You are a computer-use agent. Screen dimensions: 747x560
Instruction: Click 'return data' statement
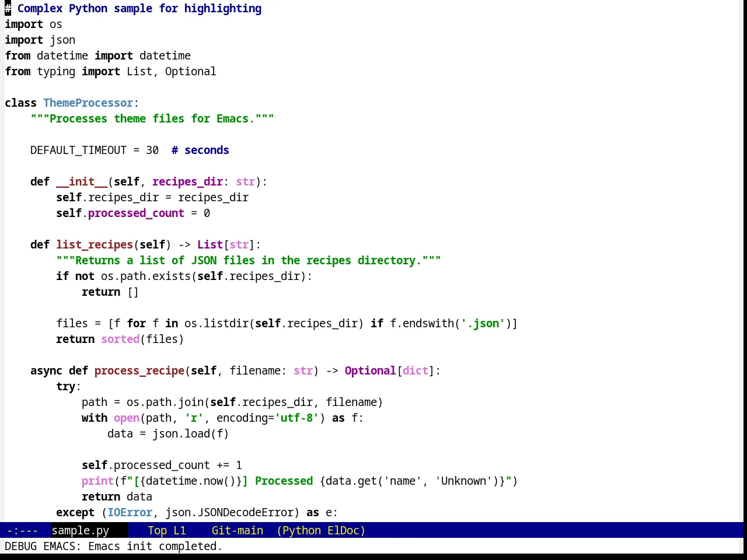pos(117,496)
